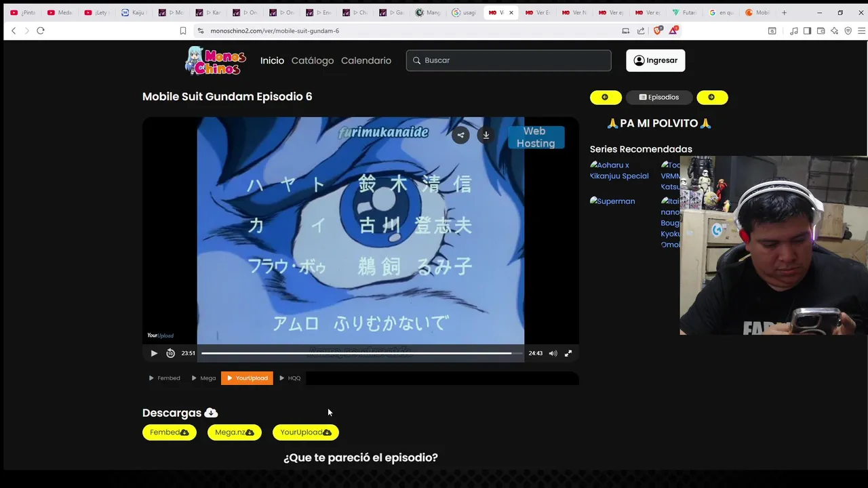Close the active MonosChinos tab
This screenshot has height=488, width=868.
511,12
